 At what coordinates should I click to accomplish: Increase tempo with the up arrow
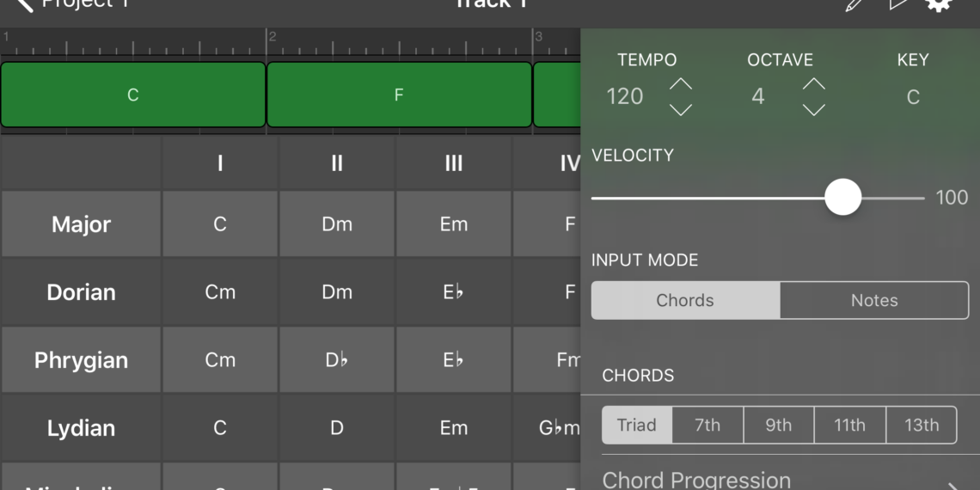[681, 84]
